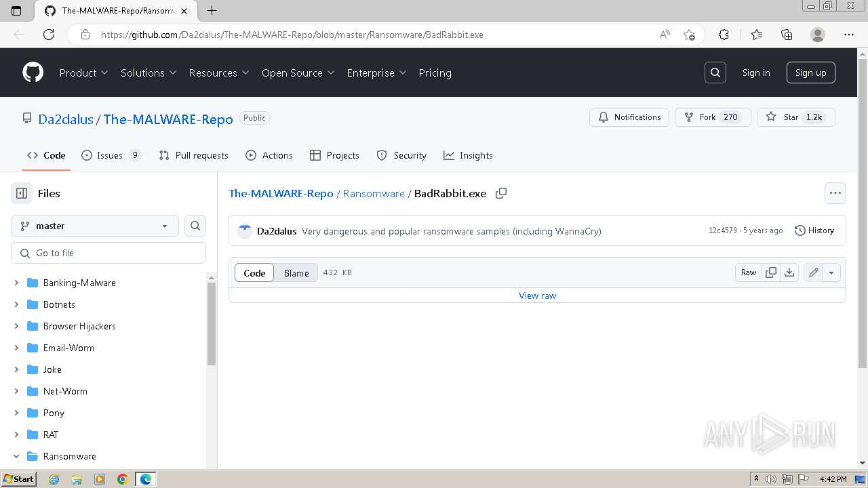The image size is (868, 488).
Task: Star the repository
Action: pyautogui.click(x=796, y=117)
